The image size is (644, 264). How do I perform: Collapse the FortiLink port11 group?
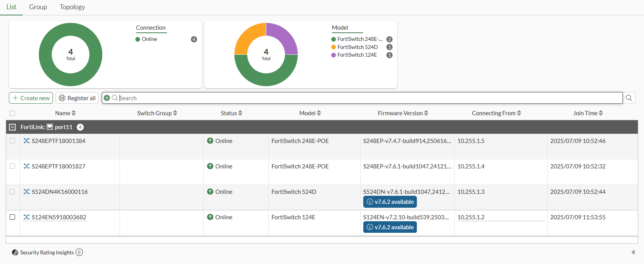pos(12,127)
